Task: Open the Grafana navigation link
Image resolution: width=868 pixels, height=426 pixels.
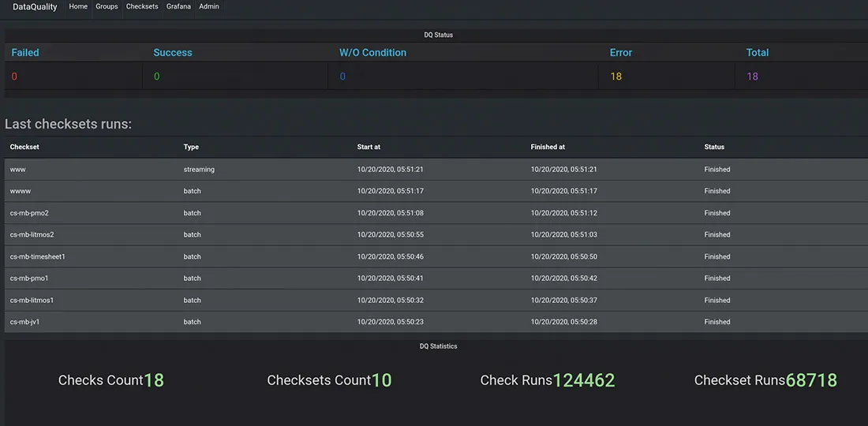Action: pos(178,7)
